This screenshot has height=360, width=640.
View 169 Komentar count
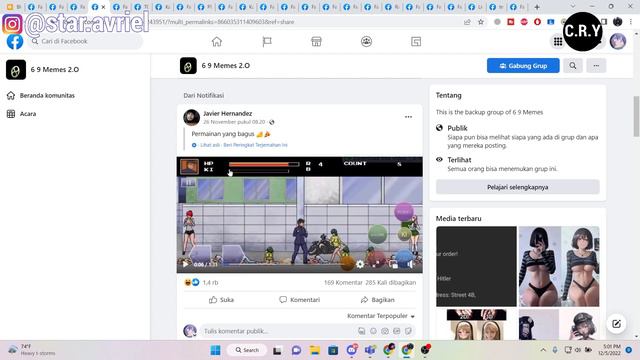coord(343,282)
